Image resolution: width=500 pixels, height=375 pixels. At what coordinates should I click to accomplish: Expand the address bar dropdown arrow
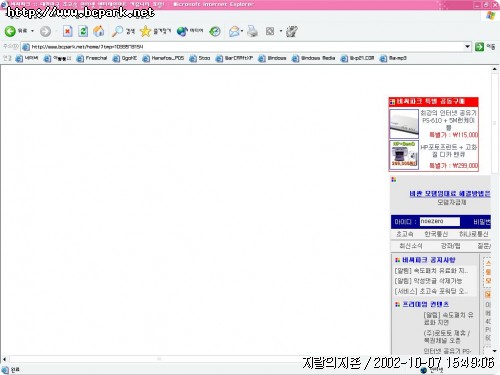pos(467,47)
